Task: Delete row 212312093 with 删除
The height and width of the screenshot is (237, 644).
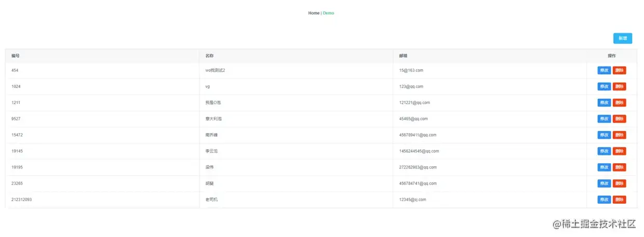Action: tap(619, 199)
